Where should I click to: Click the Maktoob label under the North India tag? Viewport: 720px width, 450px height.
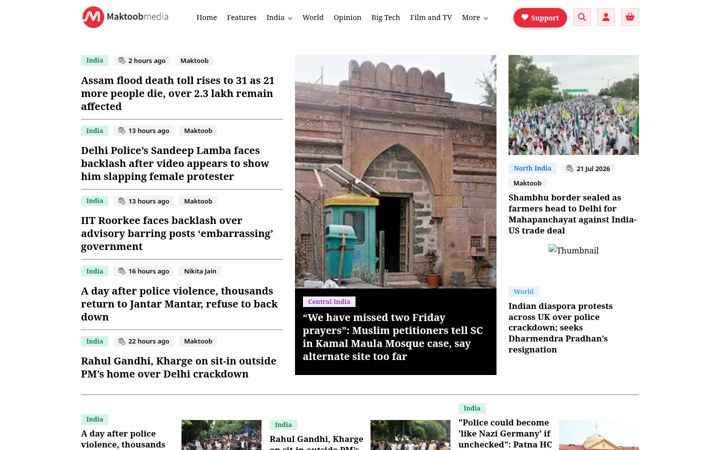click(x=527, y=183)
